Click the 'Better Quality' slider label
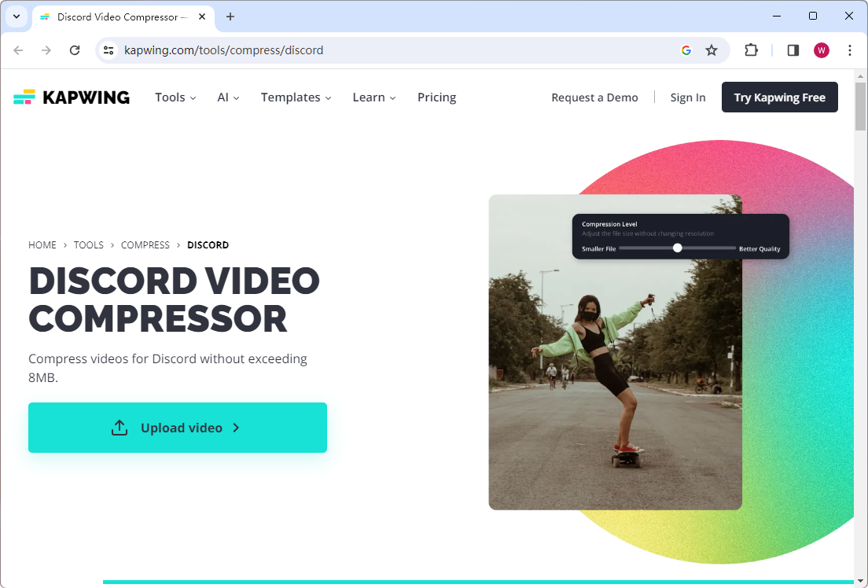 click(759, 248)
